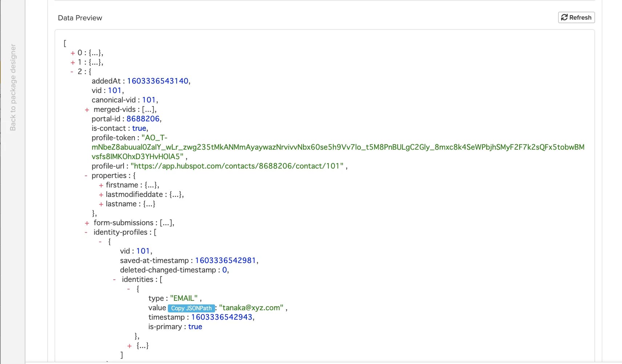Viewport: 622px width, 364px height.
Task: Click the Data Preview heading
Action: [x=80, y=18]
